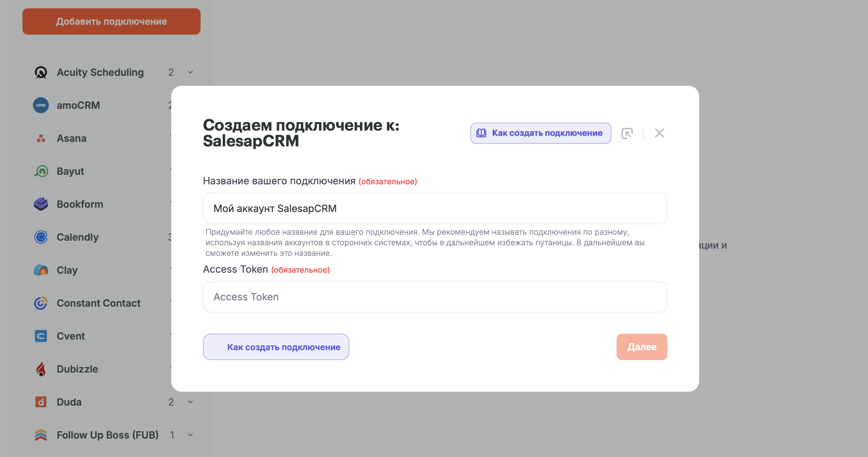The width and height of the screenshot is (868, 457).
Task: Click the amoCRM round logo icon
Action: point(41,106)
